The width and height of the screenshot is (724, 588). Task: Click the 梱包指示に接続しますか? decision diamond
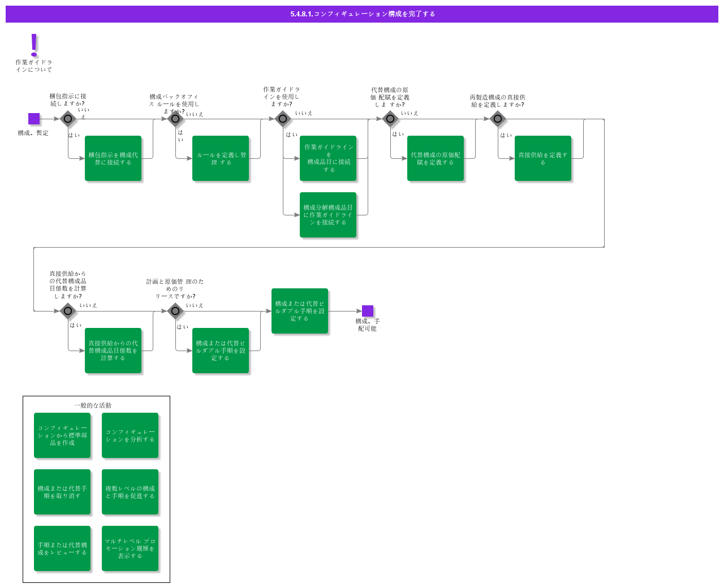[x=67, y=119]
